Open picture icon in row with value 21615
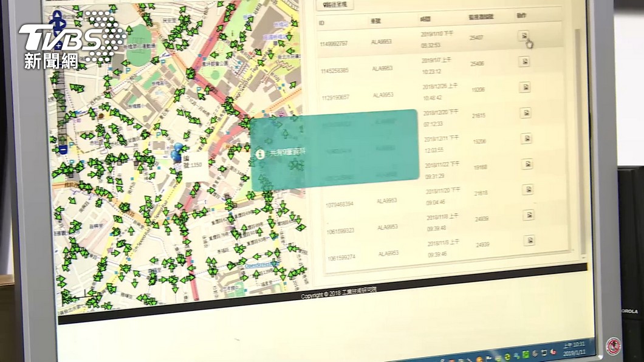This screenshot has height=362, width=644. 526,113
